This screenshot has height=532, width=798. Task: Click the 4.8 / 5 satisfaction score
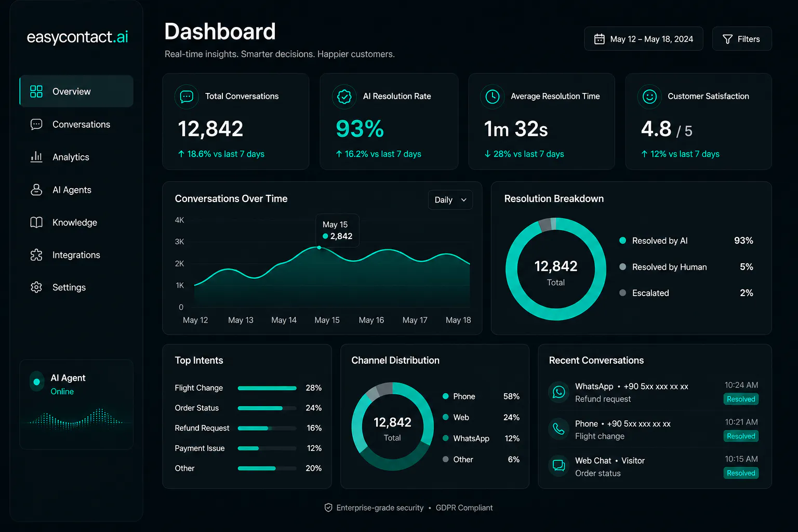coord(667,129)
